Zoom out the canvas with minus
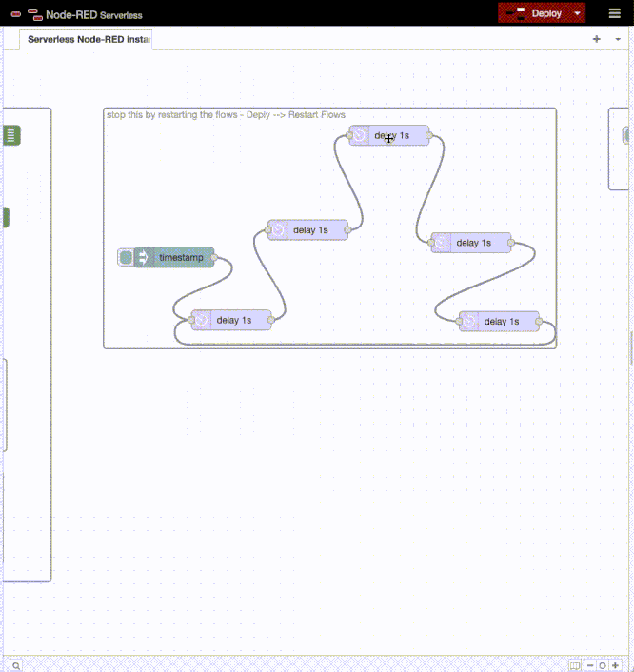634x672 pixels. 590,665
